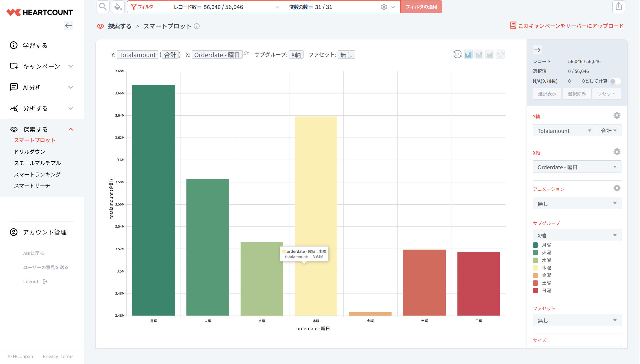Expand the AI分析 menu chevron
640x364 pixels.
point(71,87)
